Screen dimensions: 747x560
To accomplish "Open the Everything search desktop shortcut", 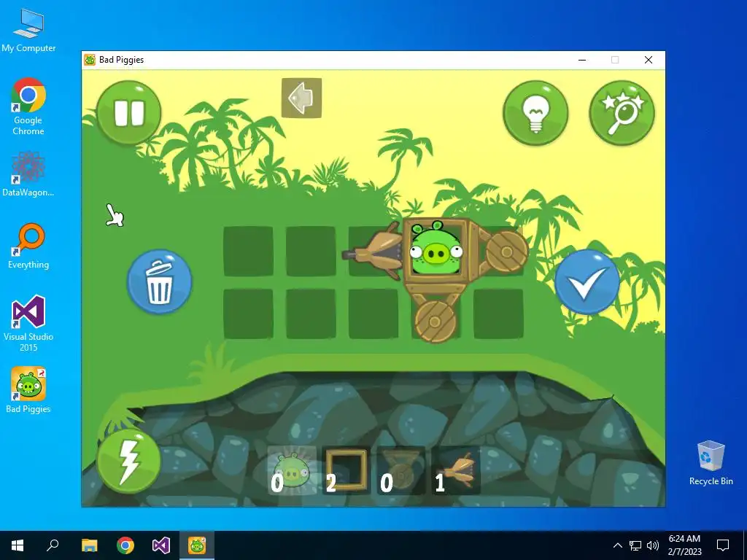I will tap(28, 246).
